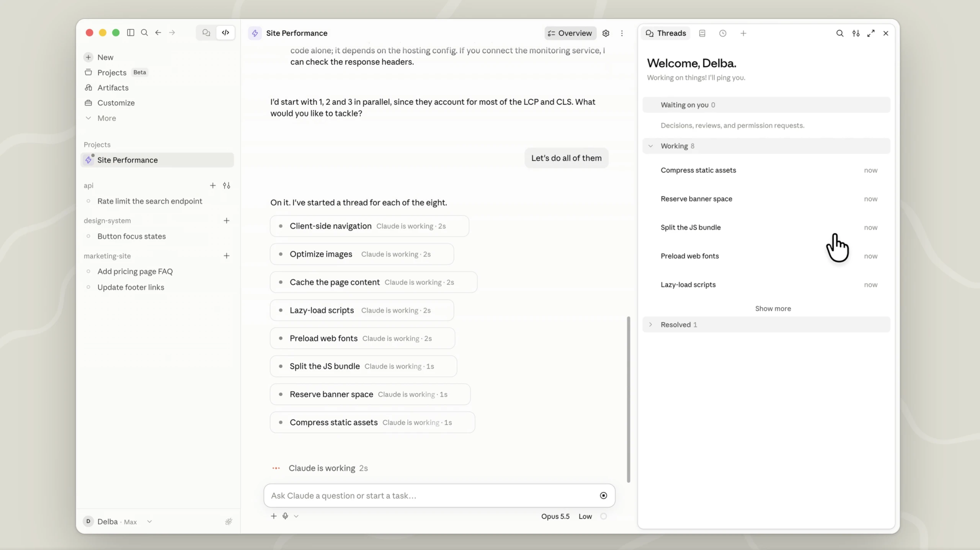Go forward with the right arrow
Screen dimensions: 980x550
click(172, 33)
